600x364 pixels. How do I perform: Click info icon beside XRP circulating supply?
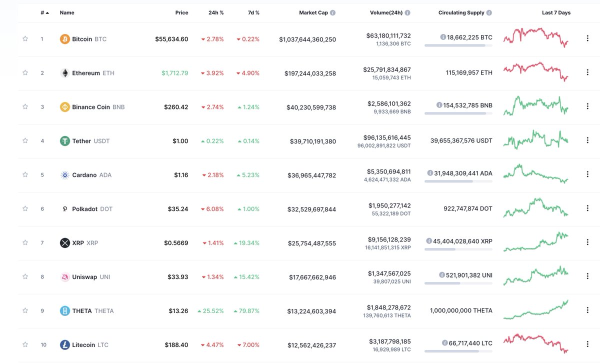[x=429, y=241]
